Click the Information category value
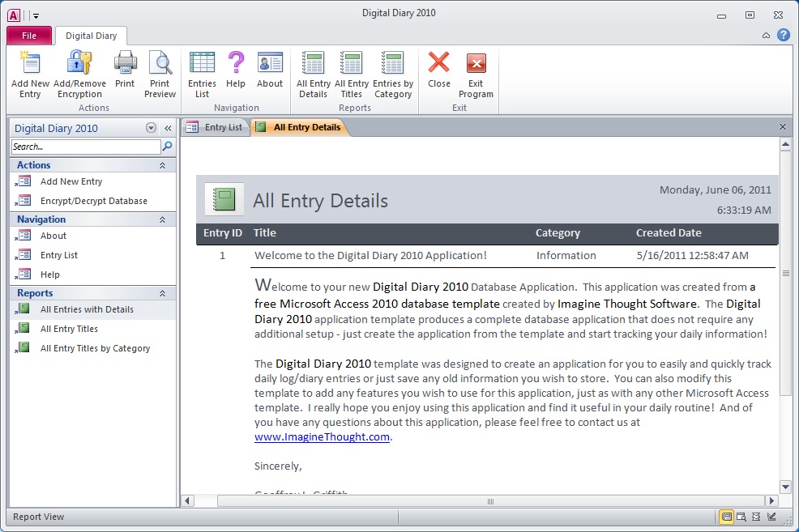Image resolution: width=799 pixels, height=532 pixels. [566, 256]
